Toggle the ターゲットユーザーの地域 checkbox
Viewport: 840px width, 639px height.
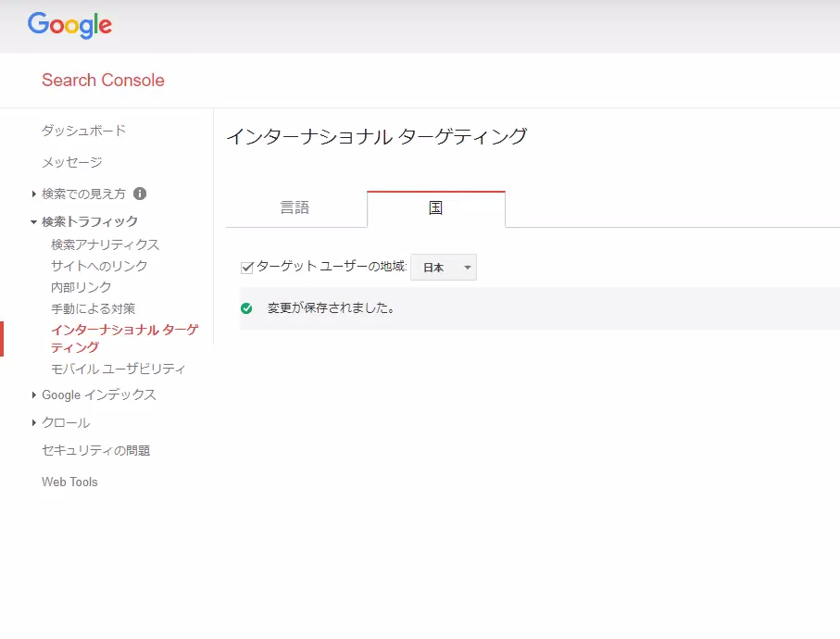[247, 267]
